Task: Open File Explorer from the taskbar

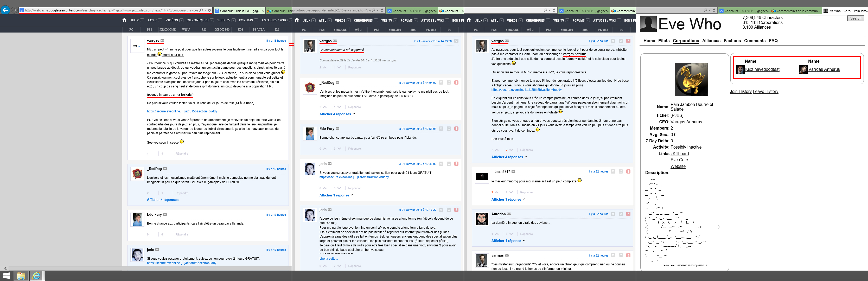Action: point(21,276)
